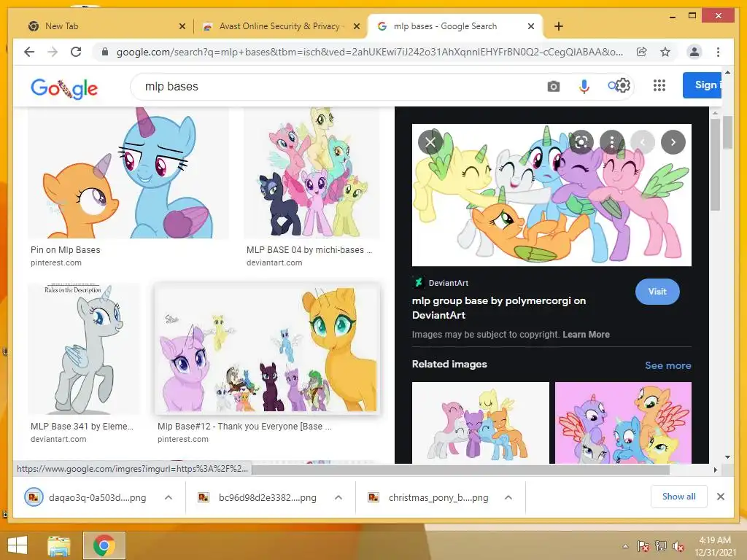Open related image with pink background
Screen dimensions: 747x560
[x=623, y=423]
